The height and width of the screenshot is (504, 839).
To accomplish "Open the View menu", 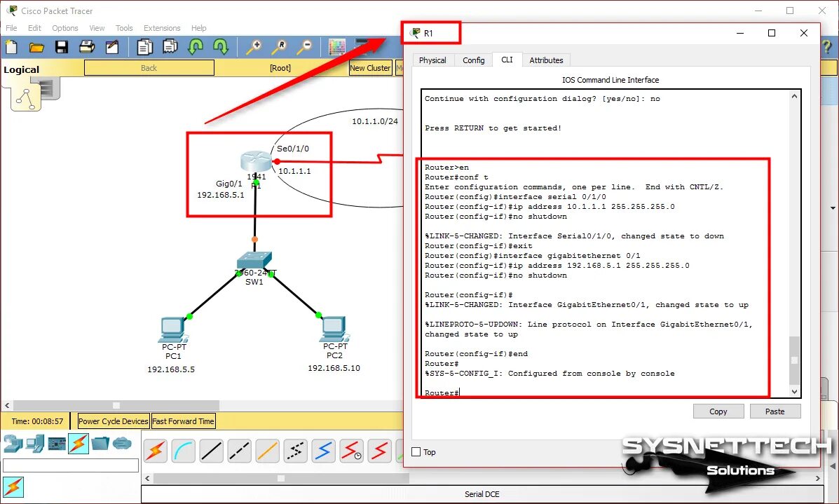I will 97,28.
